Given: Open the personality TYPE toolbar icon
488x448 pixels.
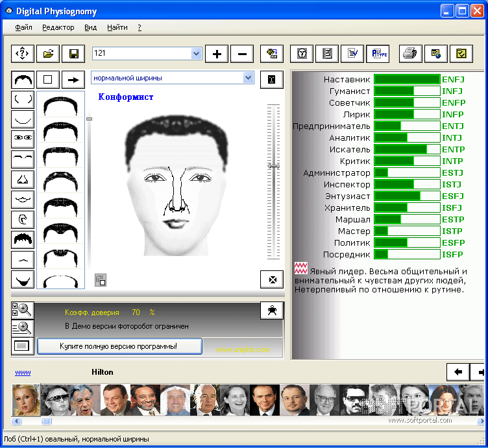Looking at the screenshot, I should click(378, 54).
